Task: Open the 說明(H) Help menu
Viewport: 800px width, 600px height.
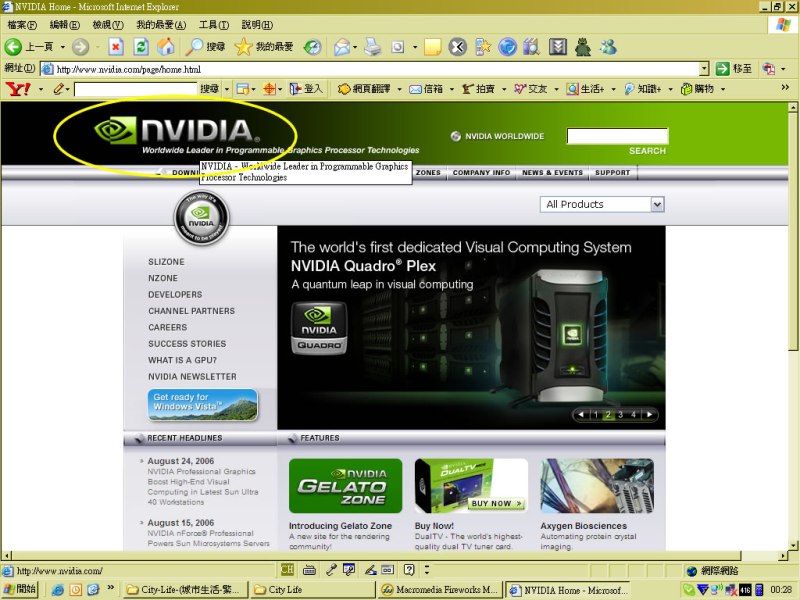Action: click(x=257, y=24)
